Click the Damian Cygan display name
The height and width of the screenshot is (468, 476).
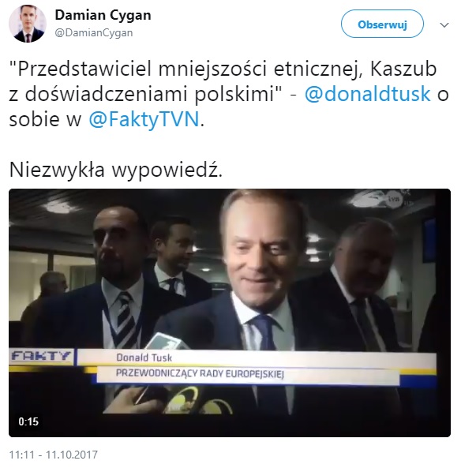click(103, 15)
